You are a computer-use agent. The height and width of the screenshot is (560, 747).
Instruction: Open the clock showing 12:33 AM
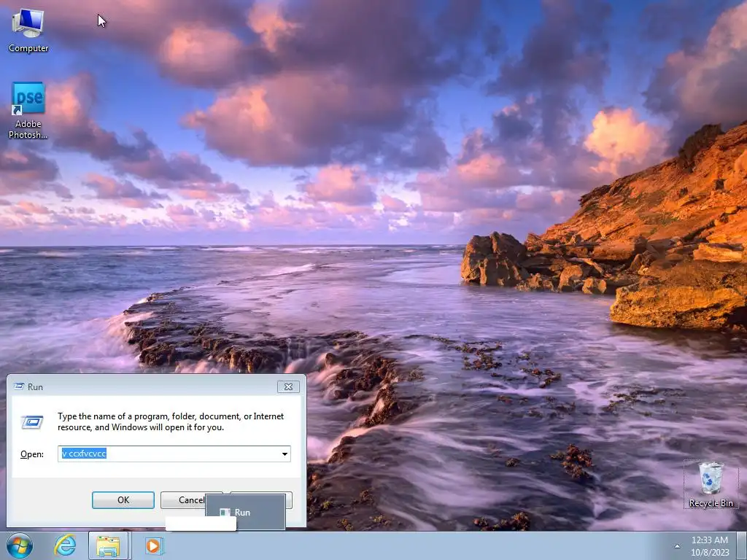(x=710, y=545)
